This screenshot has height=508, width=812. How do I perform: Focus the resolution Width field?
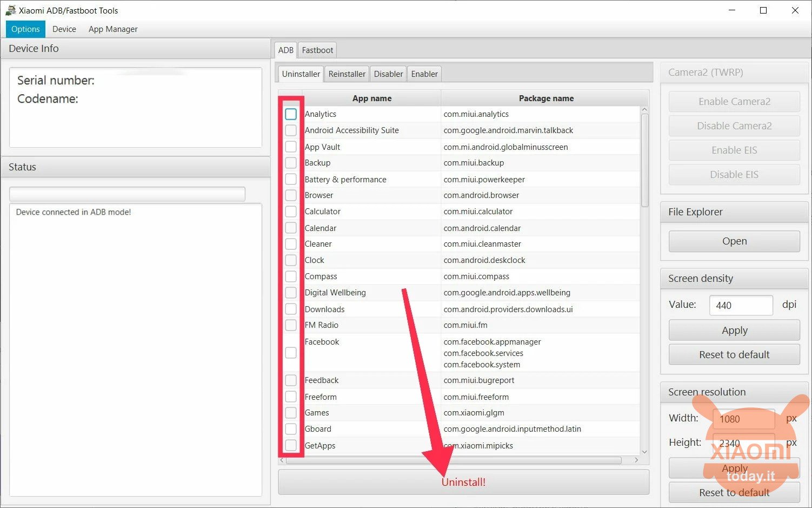(743, 419)
